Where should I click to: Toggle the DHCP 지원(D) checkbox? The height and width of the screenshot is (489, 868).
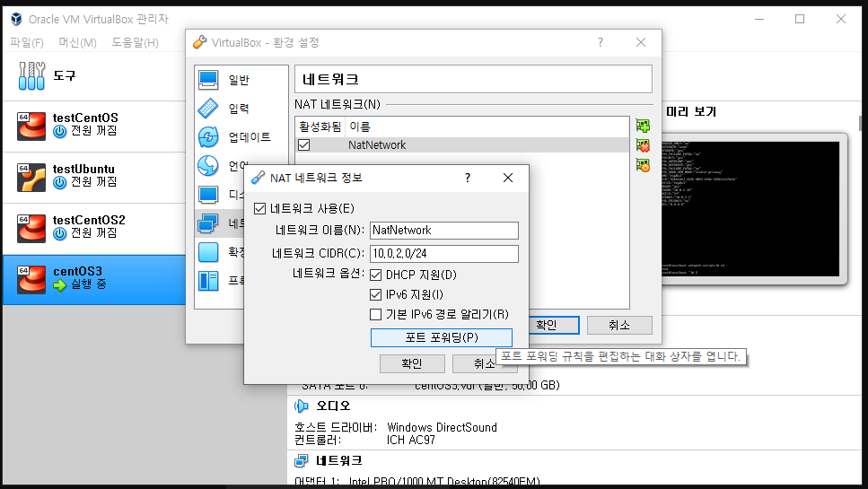point(375,275)
